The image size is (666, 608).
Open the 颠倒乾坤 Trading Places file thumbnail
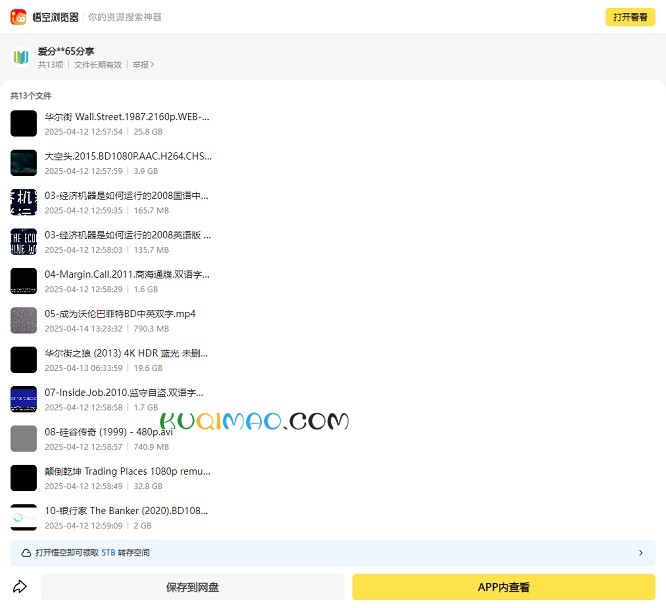click(24, 478)
